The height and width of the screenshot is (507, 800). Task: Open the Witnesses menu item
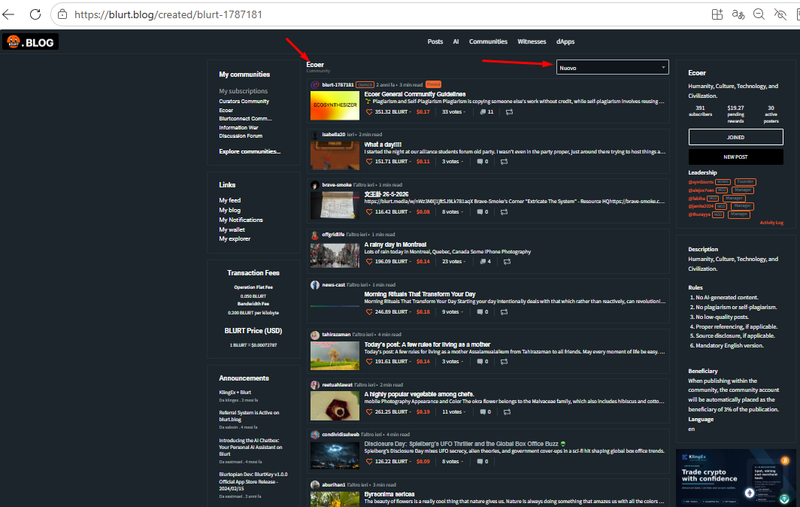pyautogui.click(x=532, y=42)
